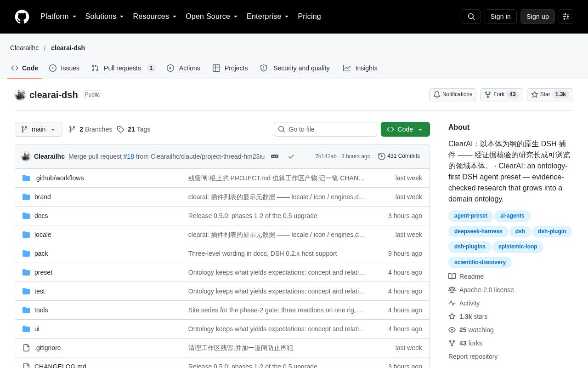Open the Pricing page link

click(x=309, y=17)
